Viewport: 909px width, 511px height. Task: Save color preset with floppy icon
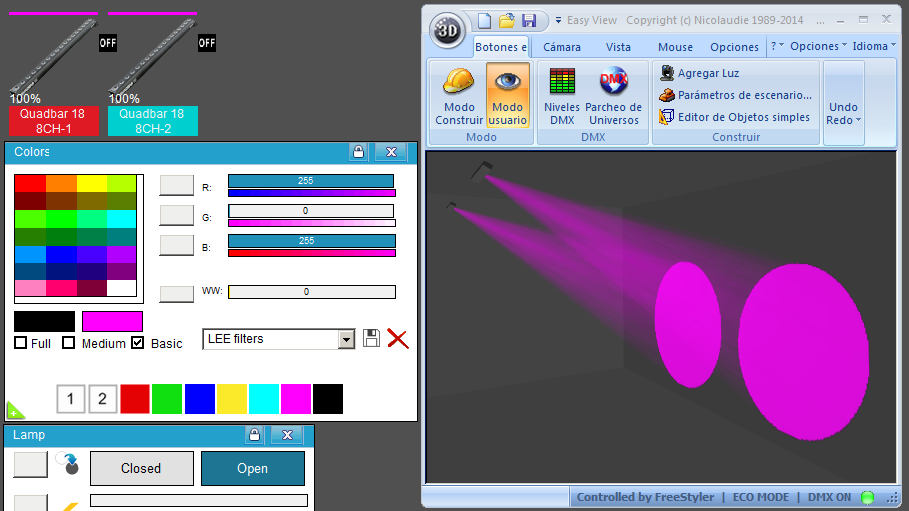point(371,338)
